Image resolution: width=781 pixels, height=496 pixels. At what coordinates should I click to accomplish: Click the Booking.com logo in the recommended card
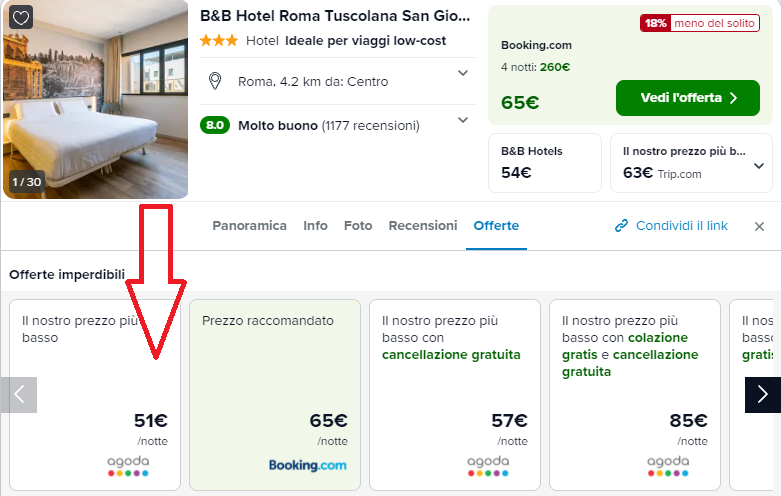(308, 465)
